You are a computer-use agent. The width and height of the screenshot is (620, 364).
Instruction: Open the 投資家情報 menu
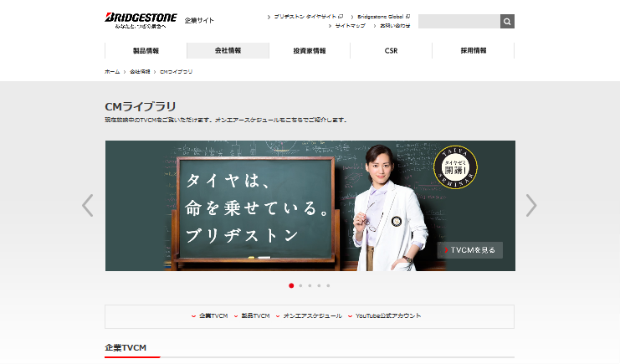point(310,51)
